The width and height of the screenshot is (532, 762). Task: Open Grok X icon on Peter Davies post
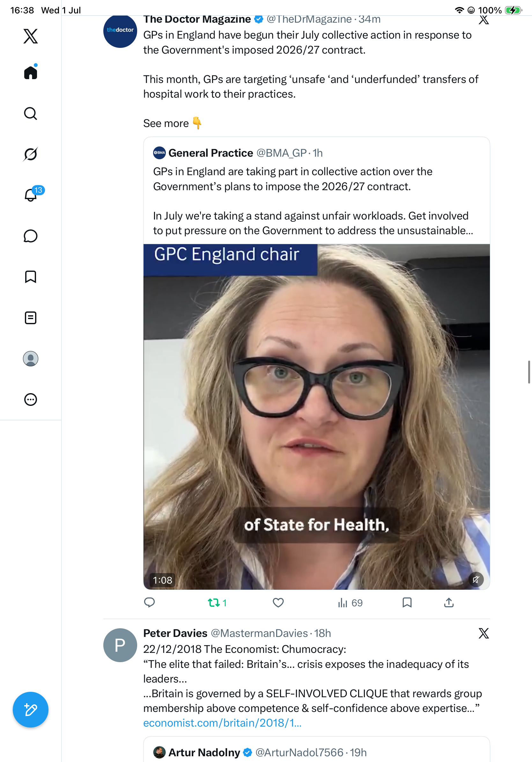484,633
